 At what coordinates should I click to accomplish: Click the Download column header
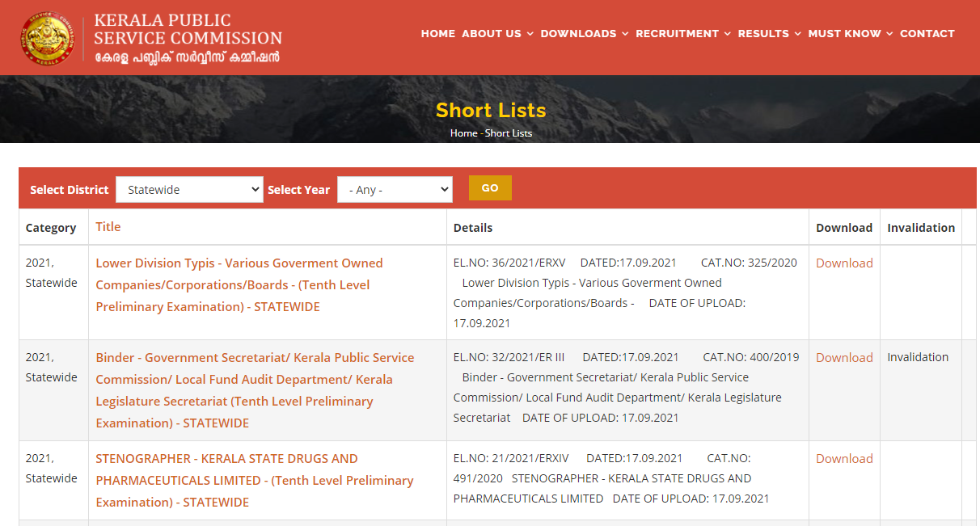[844, 228]
